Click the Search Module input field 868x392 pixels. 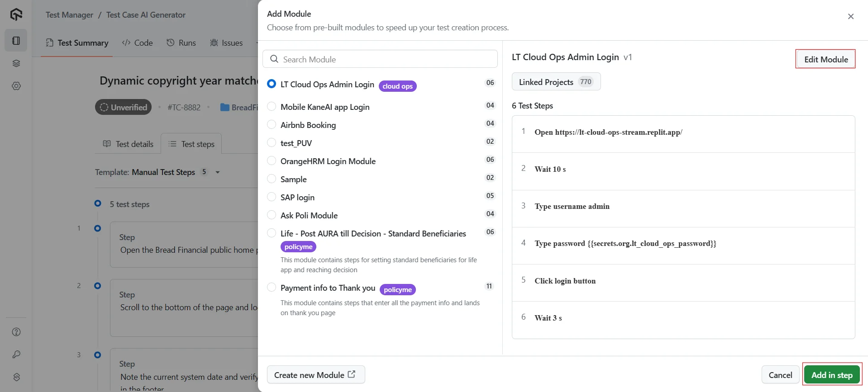380,59
